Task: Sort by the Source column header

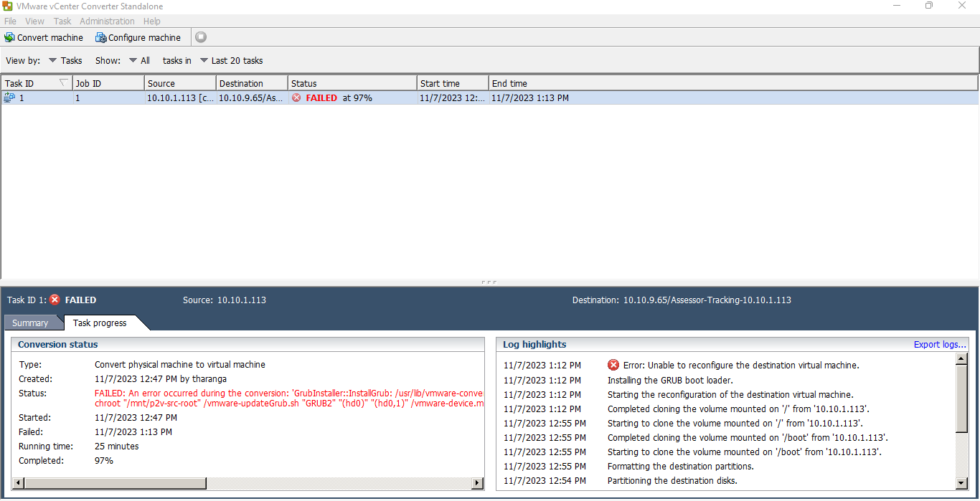Action: click(x=180, y=83)
